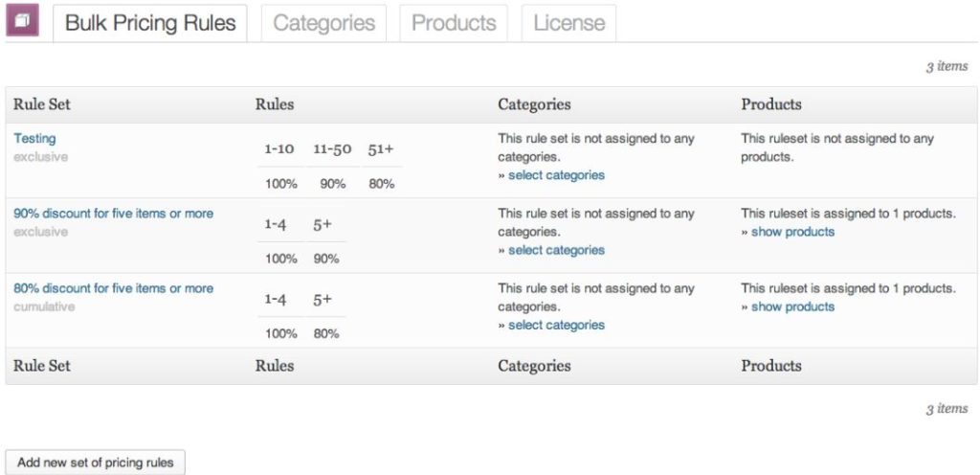Switch to the License tab
This screenshot has height=475, width=980.
(568, 23)
